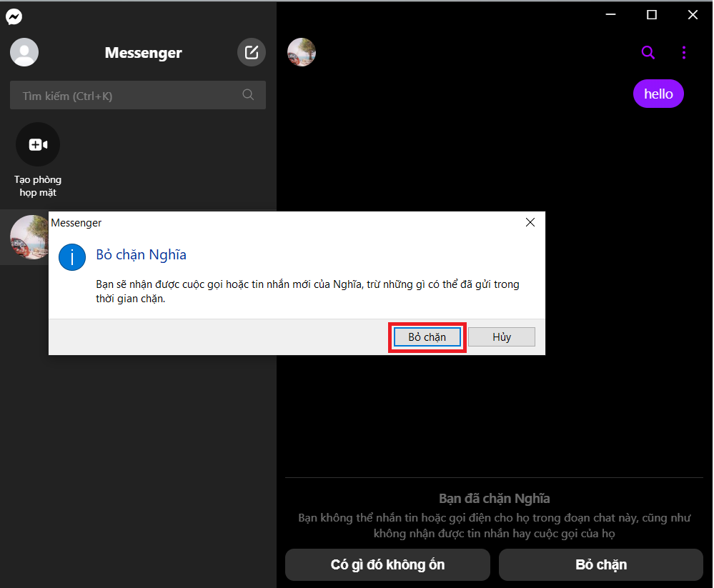Click "Bỏ chặn" at the bottom of chat
The height and width of the screenshot is (588, 714).
pyautogui.click(x=600, y=564)
